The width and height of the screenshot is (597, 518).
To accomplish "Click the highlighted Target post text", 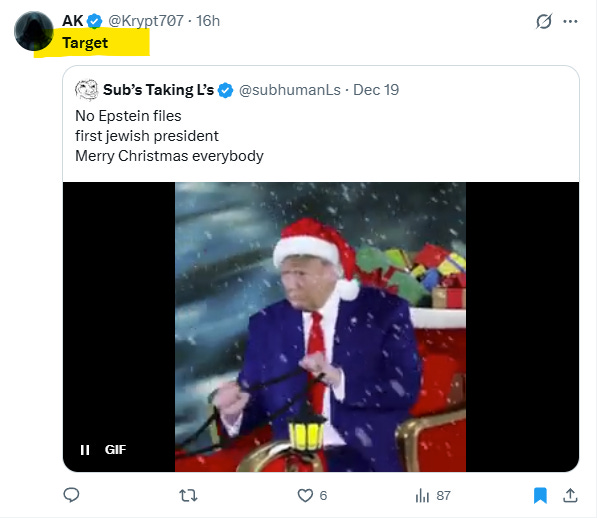I will (85, 43).
